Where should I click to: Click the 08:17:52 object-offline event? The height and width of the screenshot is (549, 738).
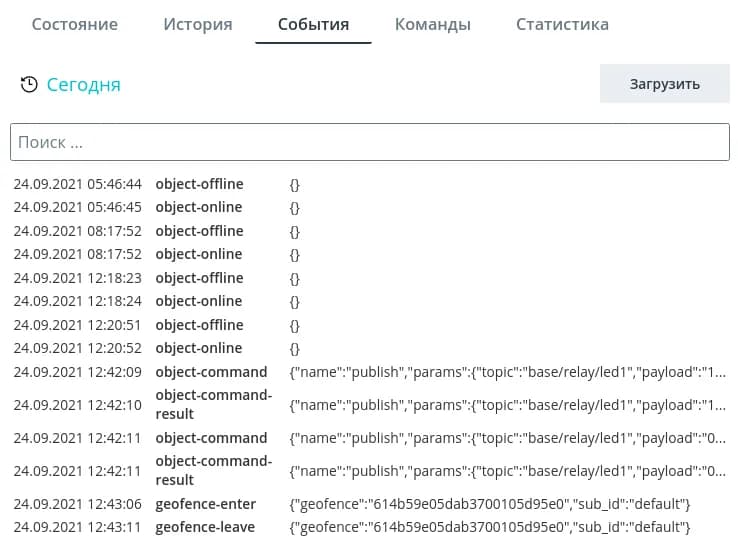pos(199,231)
